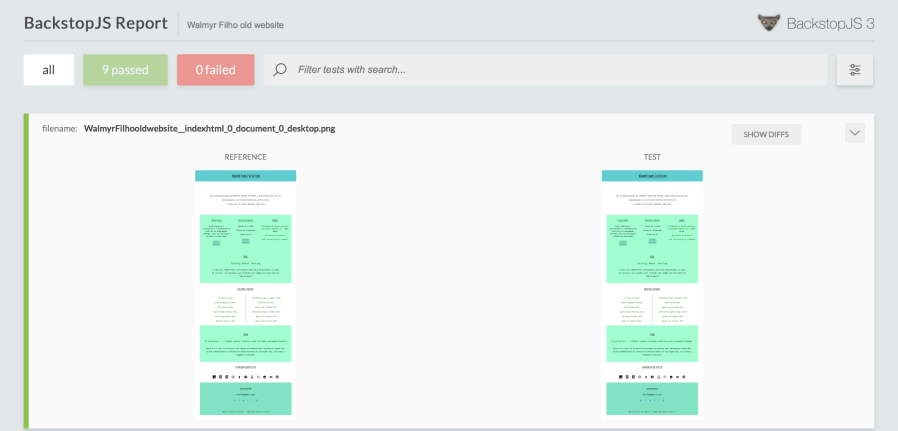Open the REFERENCE screenshot thumbnail
The image size is (898, 431).
[x=245, y=290]
